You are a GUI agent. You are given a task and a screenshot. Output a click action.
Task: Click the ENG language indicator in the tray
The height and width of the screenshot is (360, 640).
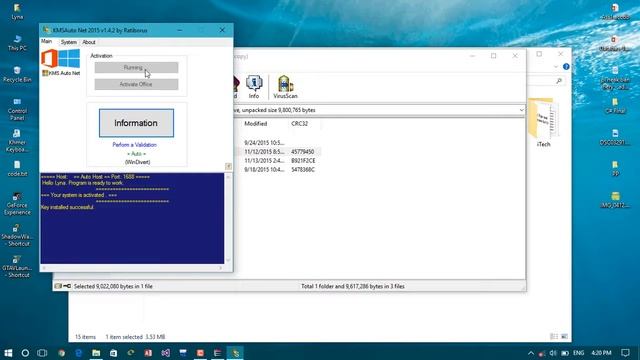[x=578, y=353]
